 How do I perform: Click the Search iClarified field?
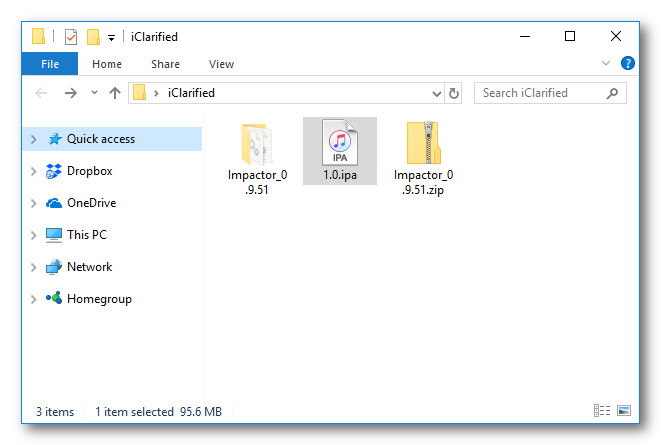coord(540,93)
